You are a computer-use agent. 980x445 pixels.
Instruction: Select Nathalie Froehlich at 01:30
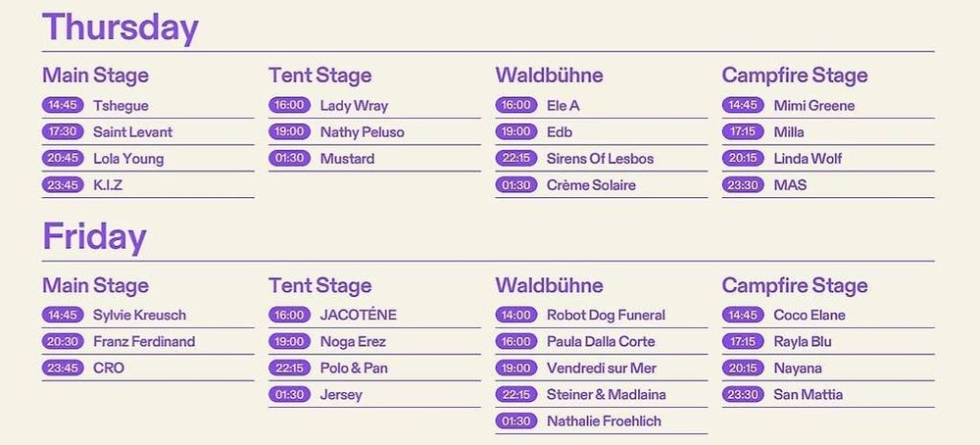click(x=604, y=421)
